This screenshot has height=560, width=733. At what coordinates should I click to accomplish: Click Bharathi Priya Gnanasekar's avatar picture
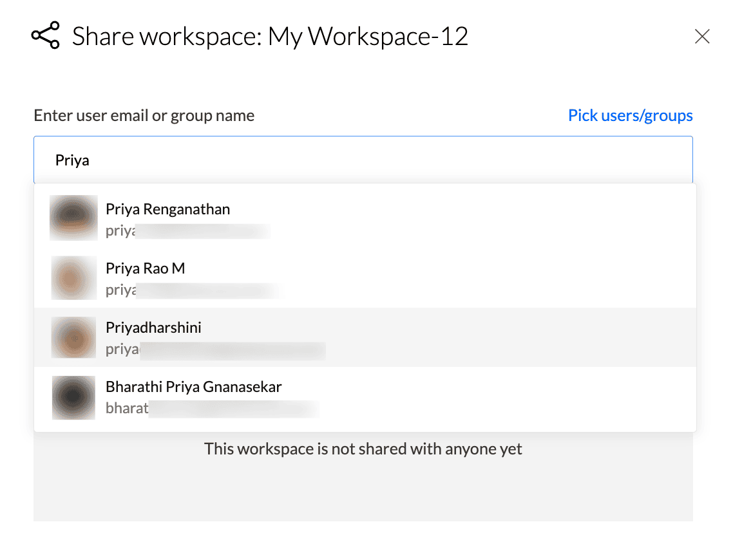[x=73, y=397]
